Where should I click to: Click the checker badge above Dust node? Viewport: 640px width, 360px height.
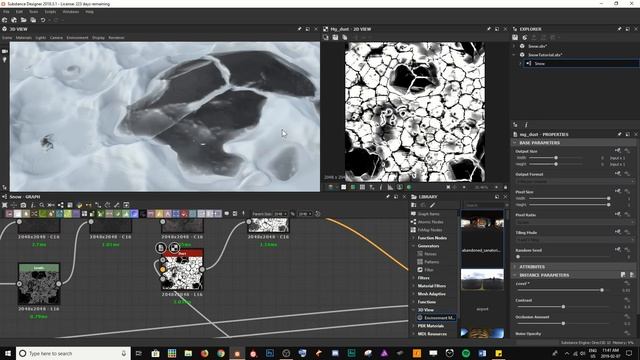(174, 248)
